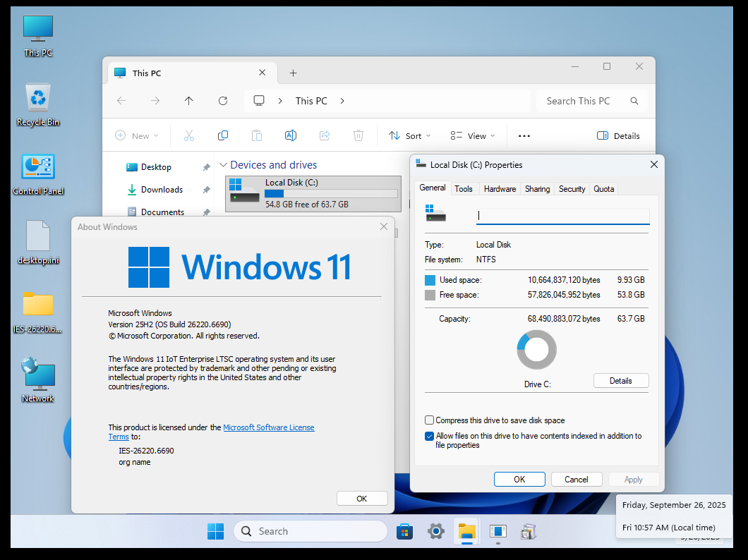The height and width of the screenshot is (560, 748).
Task: Select the desktop.ini file icon
Action: 38,242
